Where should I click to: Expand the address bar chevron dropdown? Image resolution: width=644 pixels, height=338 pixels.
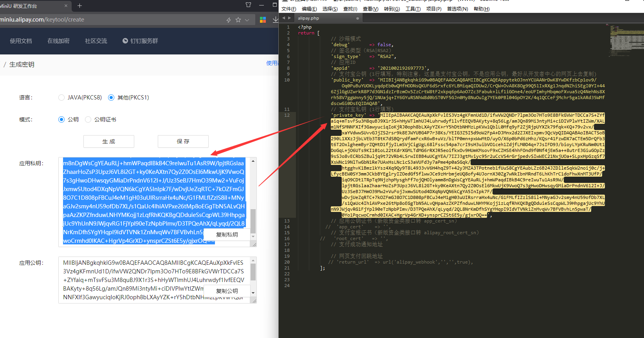[247, 20]
